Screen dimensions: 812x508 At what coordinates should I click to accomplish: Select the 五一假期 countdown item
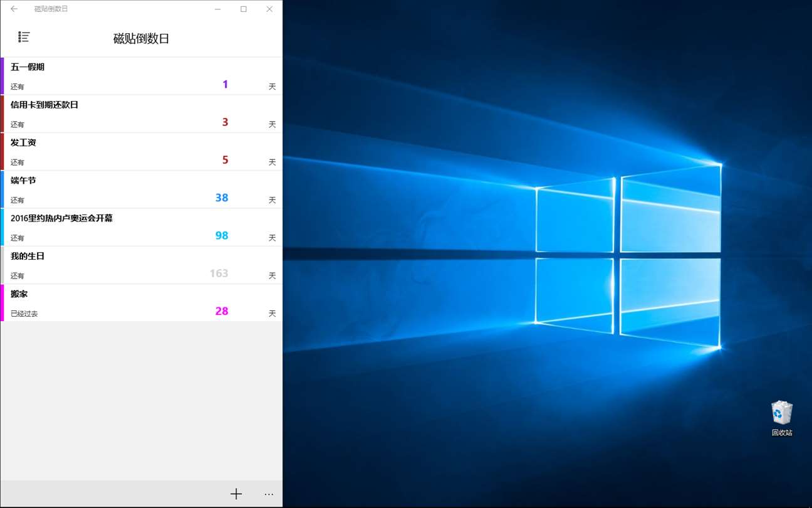pos(142,76)
